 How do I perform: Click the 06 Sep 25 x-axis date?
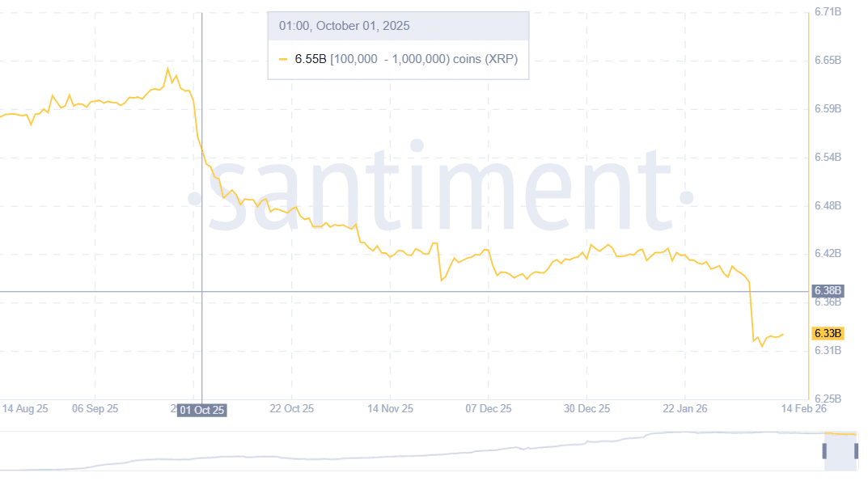tap(95, 409)
